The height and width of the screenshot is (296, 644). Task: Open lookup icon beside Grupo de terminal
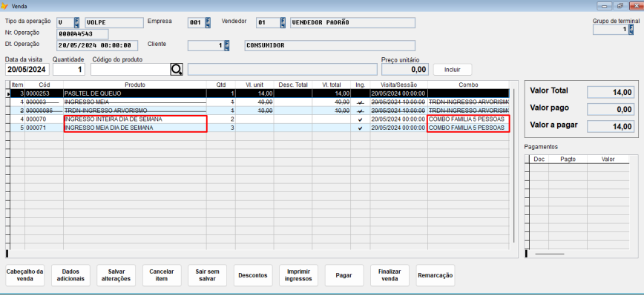click(x=631, y=30)
